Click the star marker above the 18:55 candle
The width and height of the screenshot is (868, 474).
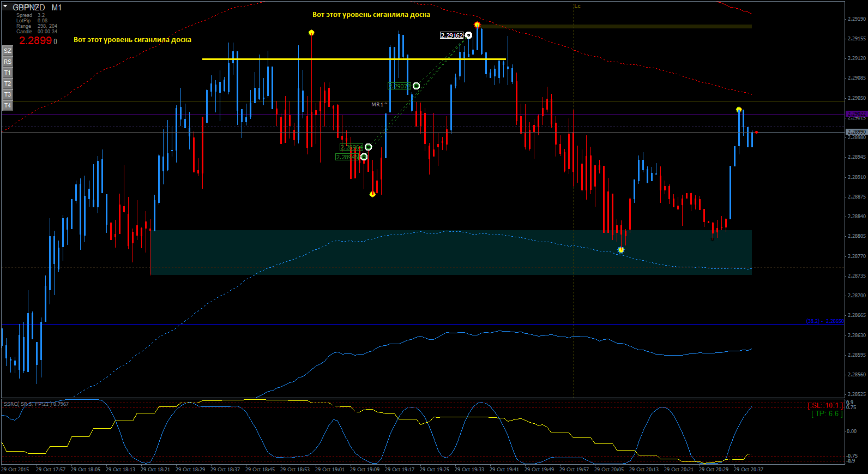tap(311, 33)
